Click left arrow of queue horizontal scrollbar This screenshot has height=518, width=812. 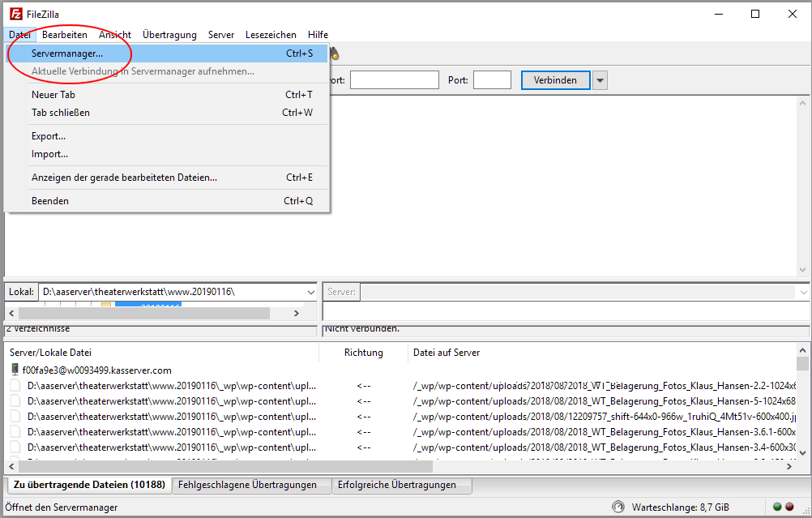(11, 466)
